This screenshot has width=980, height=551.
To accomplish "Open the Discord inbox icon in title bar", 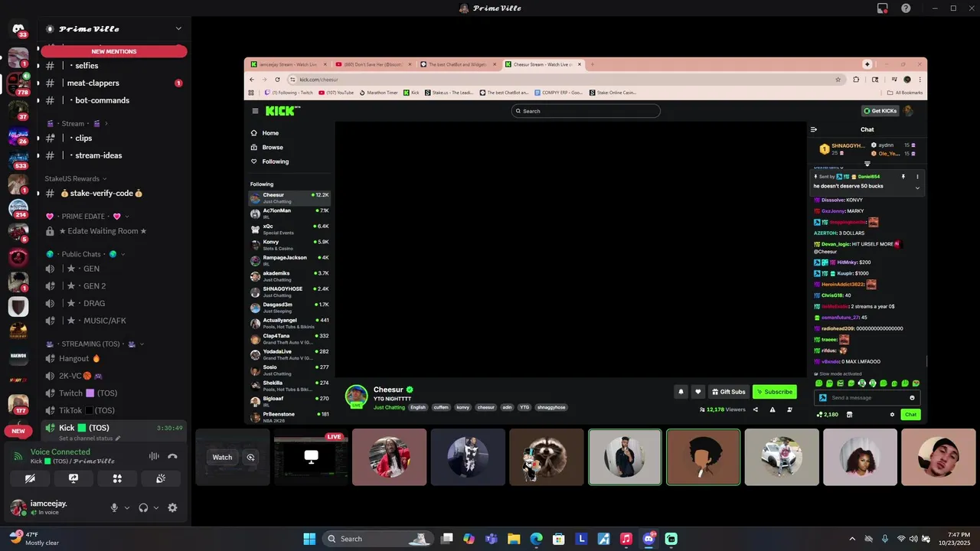I will pyautogui.click(x=883, y=8).
